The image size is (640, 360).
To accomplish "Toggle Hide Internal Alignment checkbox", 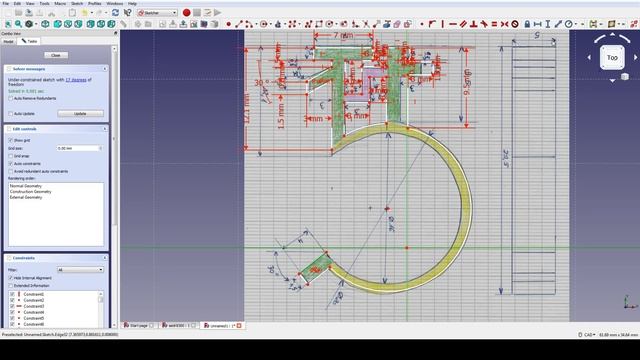I will pyautogui.click(x=11, y=278).
